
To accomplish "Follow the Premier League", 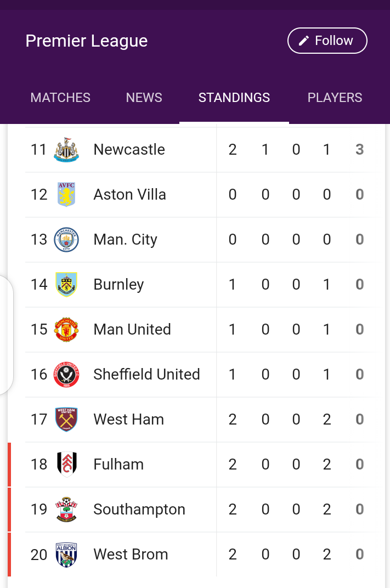I will pyautogui.click(x=327, y=41).
